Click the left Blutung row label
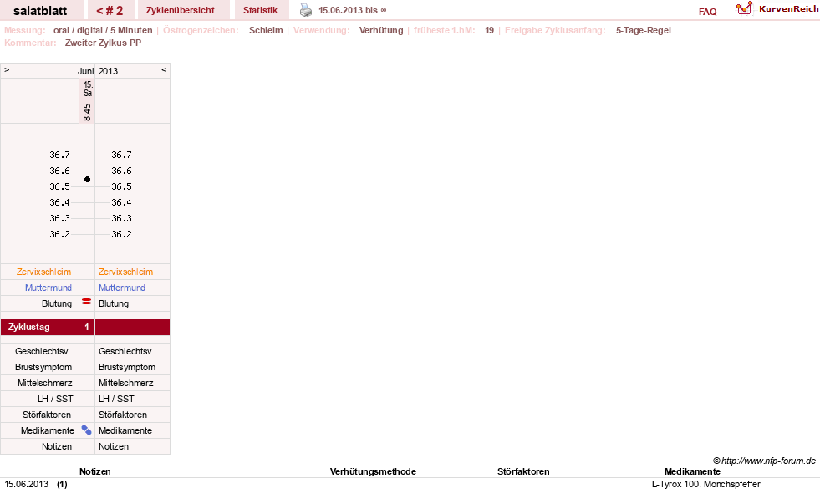The image size is (820, 504). [x=57, y=303]
